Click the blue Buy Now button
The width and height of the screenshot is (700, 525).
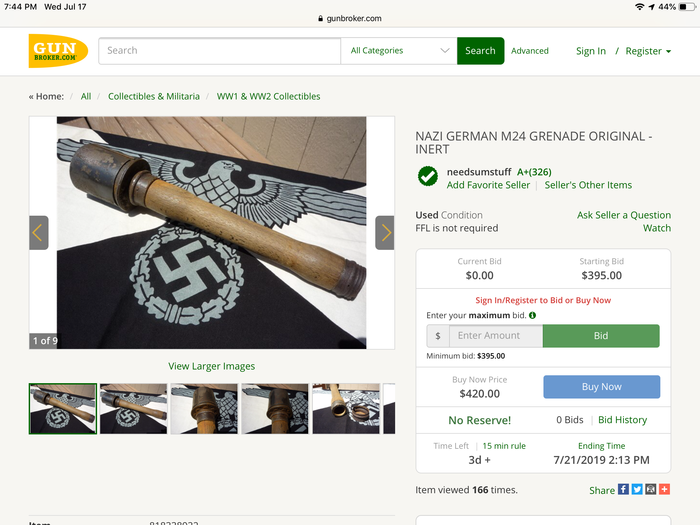click(601, 387)
